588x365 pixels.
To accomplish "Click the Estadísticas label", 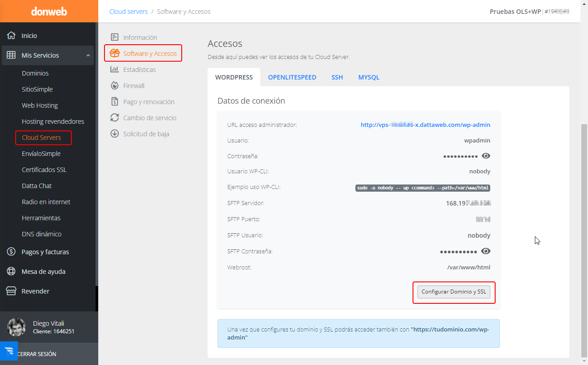I will (140, 70).
